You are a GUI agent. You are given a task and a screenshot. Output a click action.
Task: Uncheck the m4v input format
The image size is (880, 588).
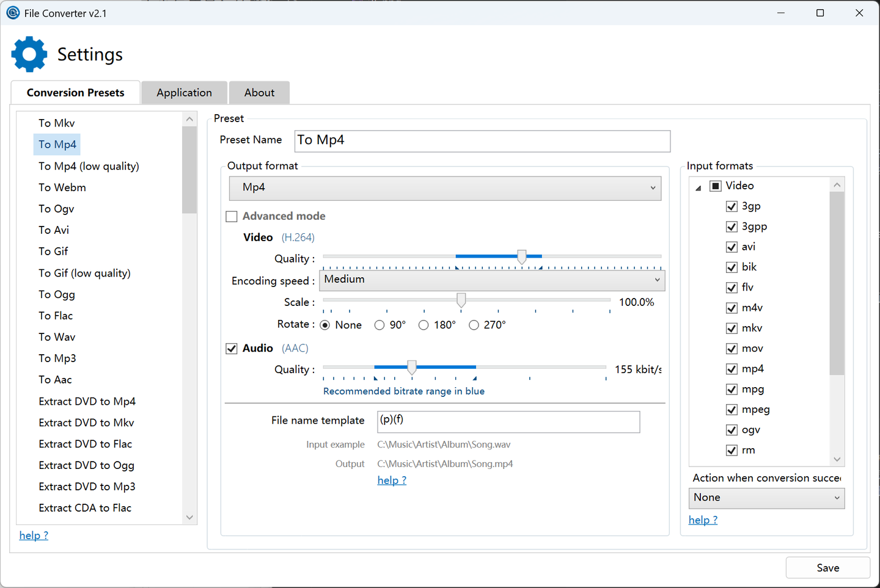tap(732, 308)
